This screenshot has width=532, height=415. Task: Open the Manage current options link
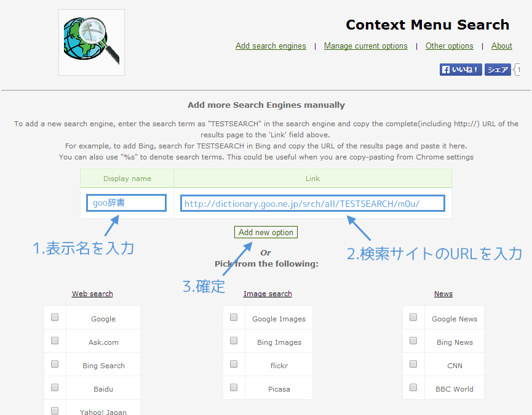pyautogui.click(x=366, y=46)
